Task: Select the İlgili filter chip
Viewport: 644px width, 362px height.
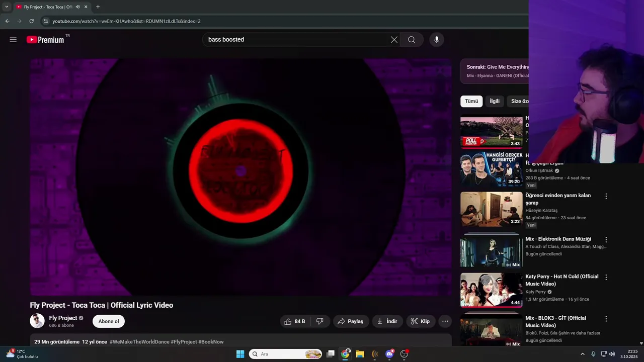Action: point(495,101)
